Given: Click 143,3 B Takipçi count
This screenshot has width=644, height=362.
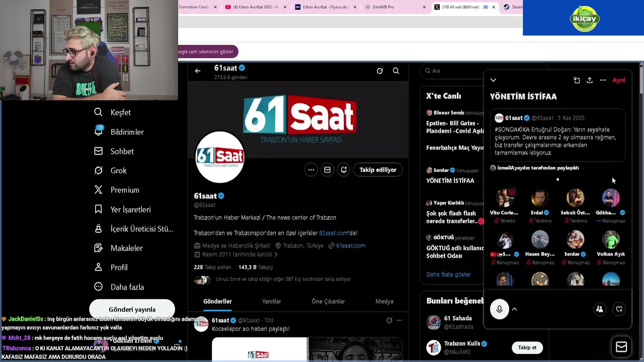Looking at the screenshot, I should tap(256, 267).
